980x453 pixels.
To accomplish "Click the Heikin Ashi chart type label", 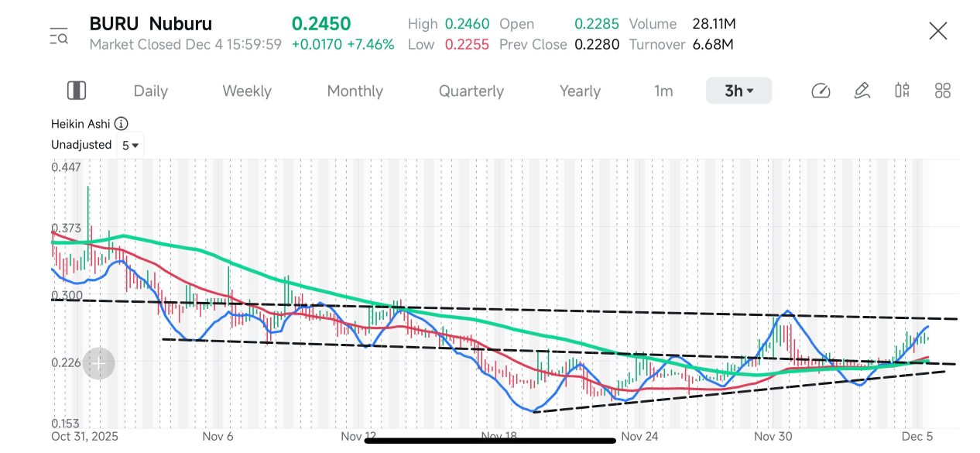I will tap(81, 124).
